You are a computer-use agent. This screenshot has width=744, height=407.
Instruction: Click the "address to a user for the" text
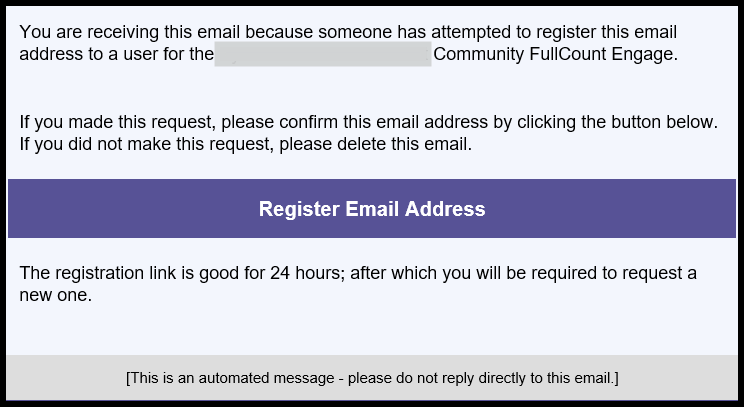116,54
